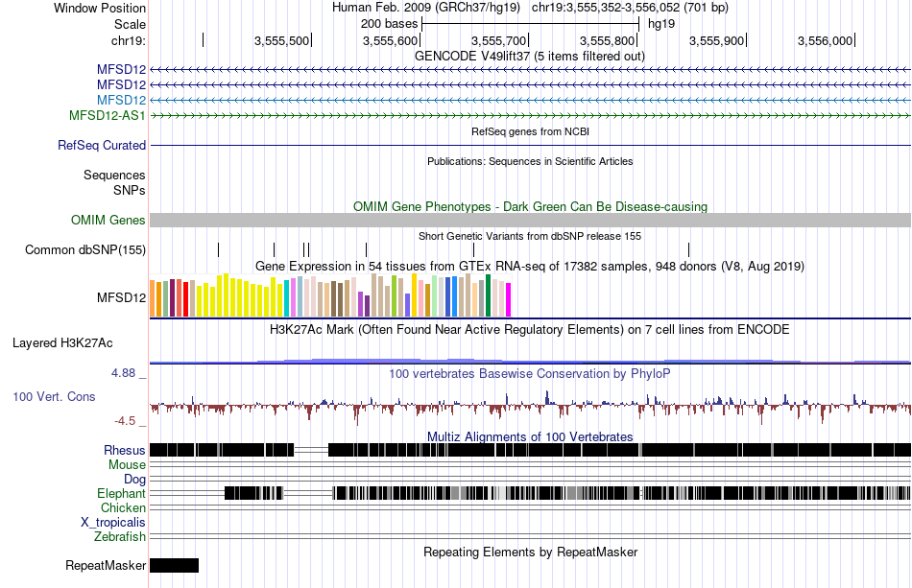This screenshot has height=588, width=912.
Task: Click the Window Position label
Action: click(100, 8)
